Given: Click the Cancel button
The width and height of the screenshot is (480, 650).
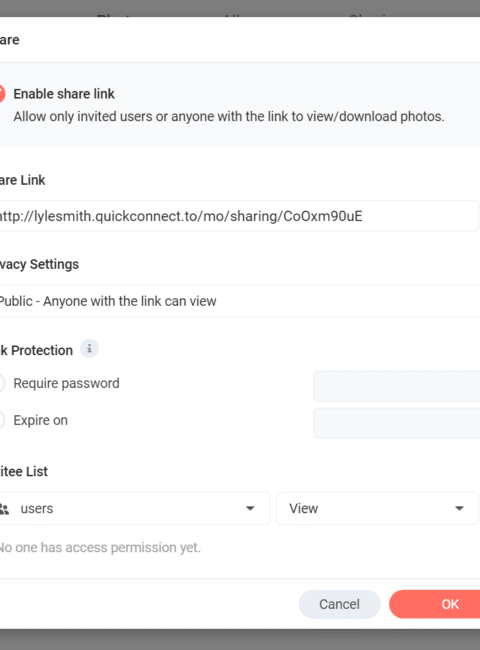Looking at the screenshot, I should (x=339, y=604).
